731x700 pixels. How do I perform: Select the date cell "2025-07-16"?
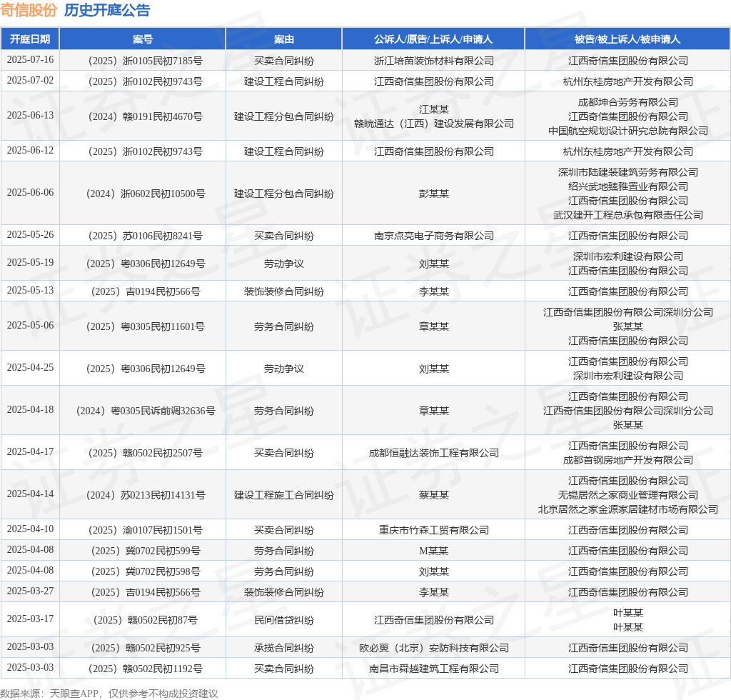[x=30, y=60]
